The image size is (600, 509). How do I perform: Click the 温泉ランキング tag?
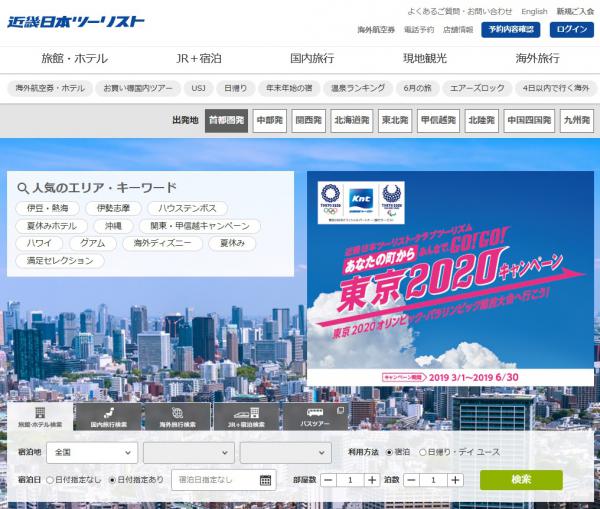pos(358,88)
